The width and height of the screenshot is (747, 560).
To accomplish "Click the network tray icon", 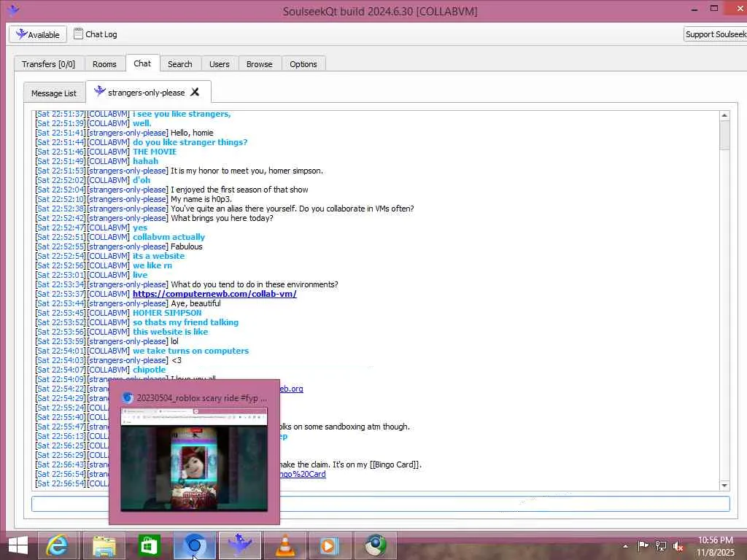I will pyautogui.click(x=661, y=545).
